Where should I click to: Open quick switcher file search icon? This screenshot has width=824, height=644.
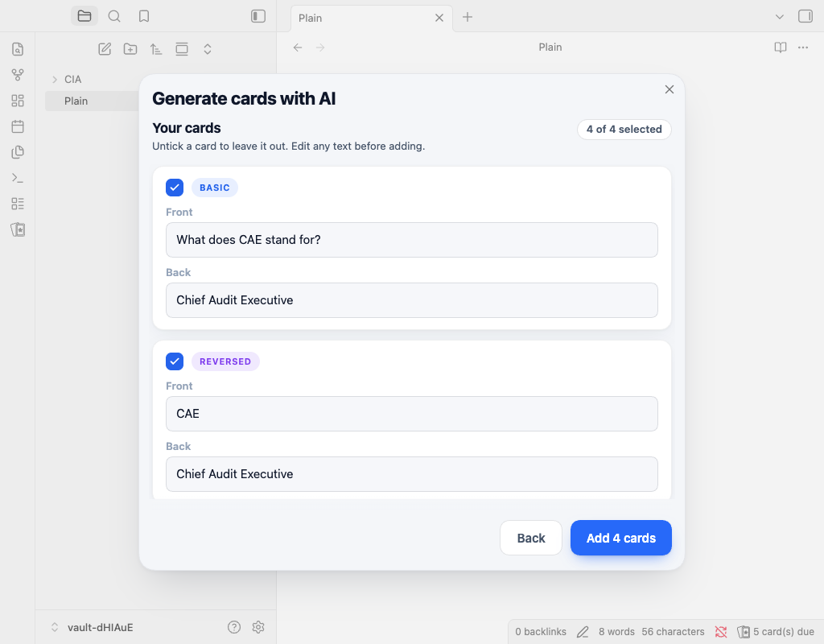coord(18,49)
